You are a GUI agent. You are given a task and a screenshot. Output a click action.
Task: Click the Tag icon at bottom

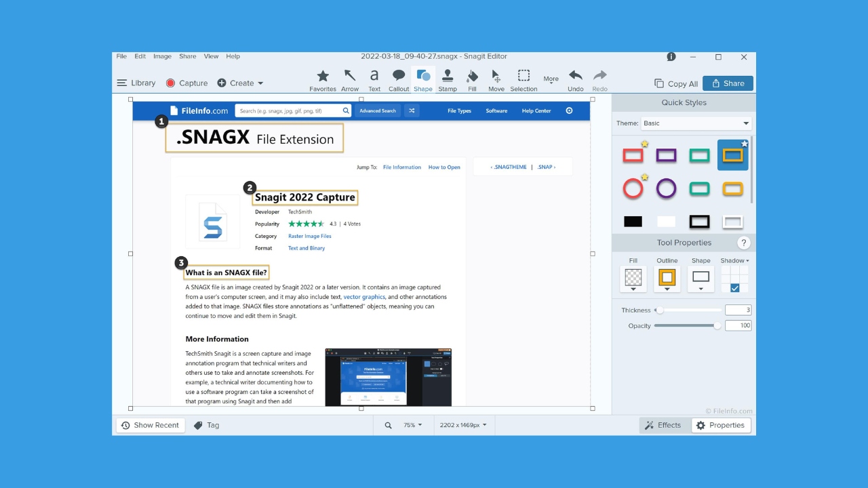click(x=198, y=425)
